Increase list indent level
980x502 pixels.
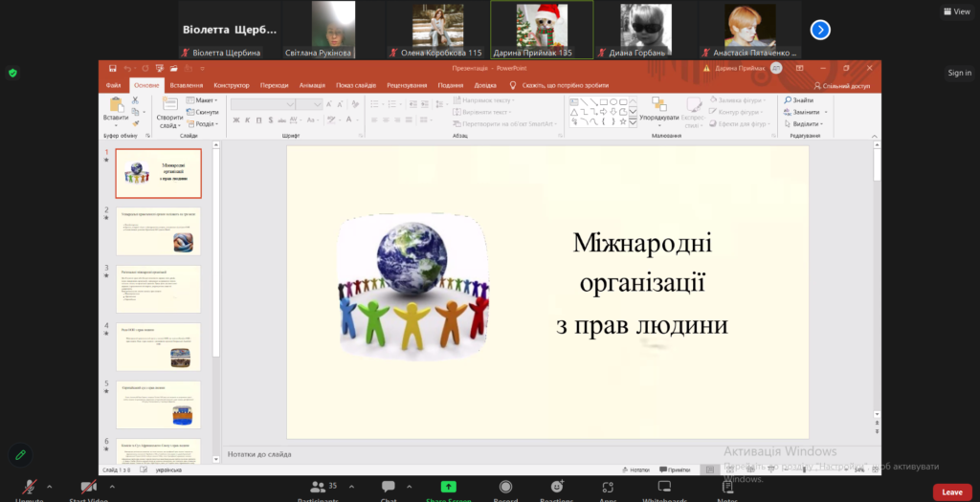click(x=424, y=104)
